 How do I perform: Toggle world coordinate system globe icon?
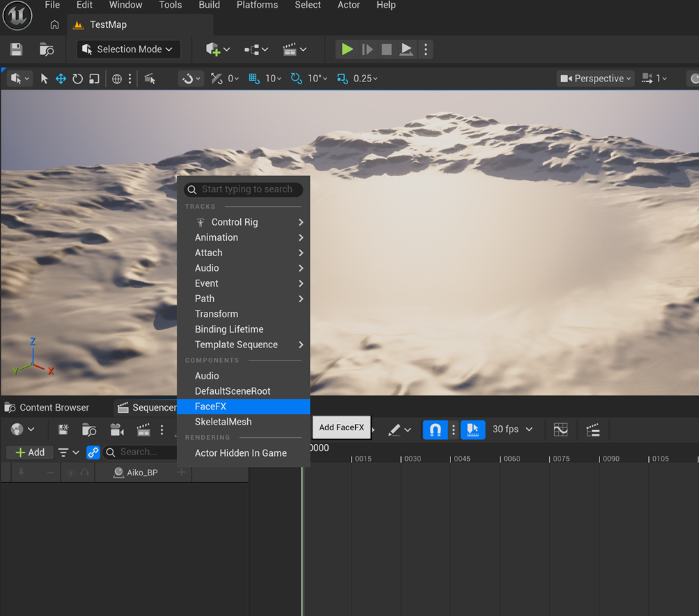[117, 79]
